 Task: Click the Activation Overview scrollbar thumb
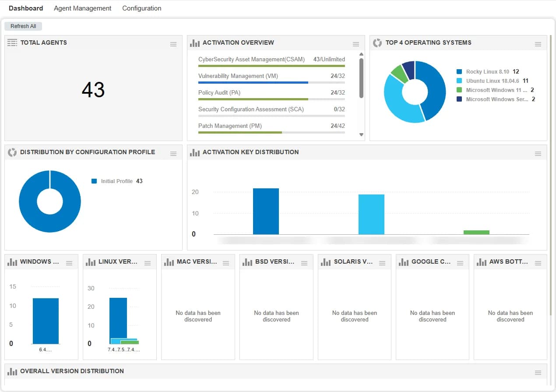coord(361,78)
